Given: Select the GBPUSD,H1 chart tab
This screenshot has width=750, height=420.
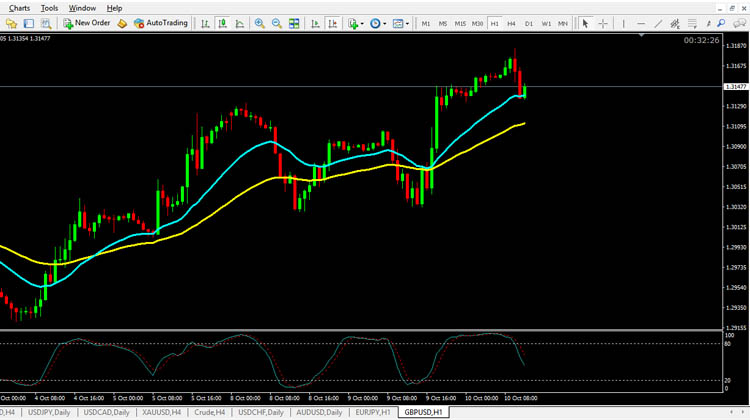Looking at the screenshot, I should pyautogui.click(x=423, y=412).
